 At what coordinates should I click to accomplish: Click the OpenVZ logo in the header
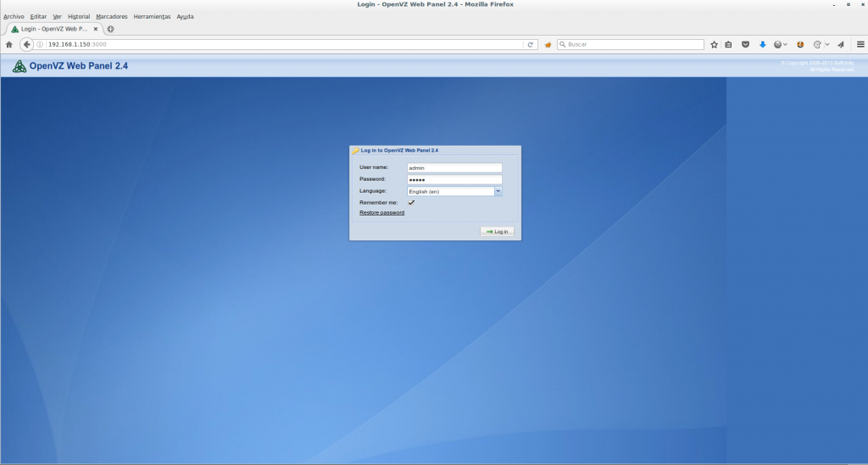pos(19,66)
